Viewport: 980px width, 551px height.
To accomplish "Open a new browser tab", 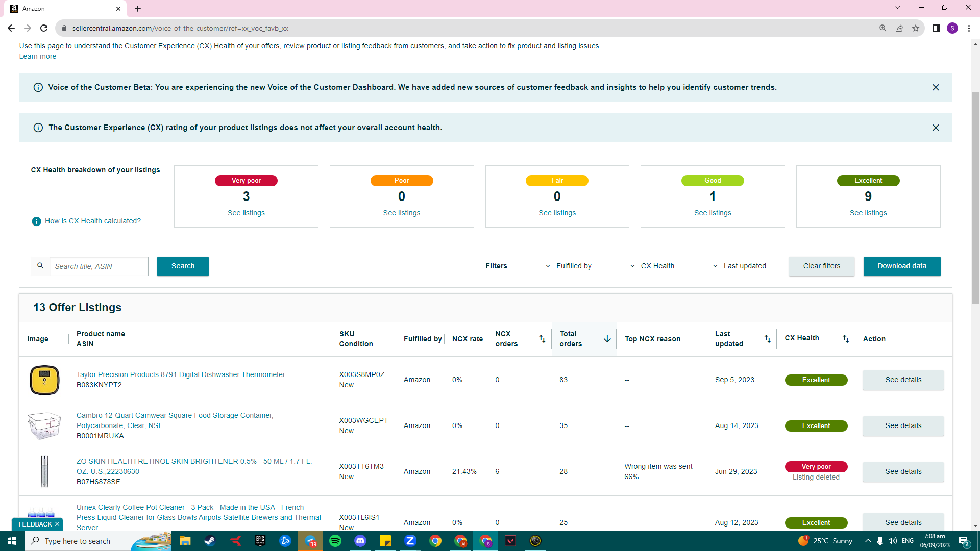I will pyautogui.click(x=138, y=9).
